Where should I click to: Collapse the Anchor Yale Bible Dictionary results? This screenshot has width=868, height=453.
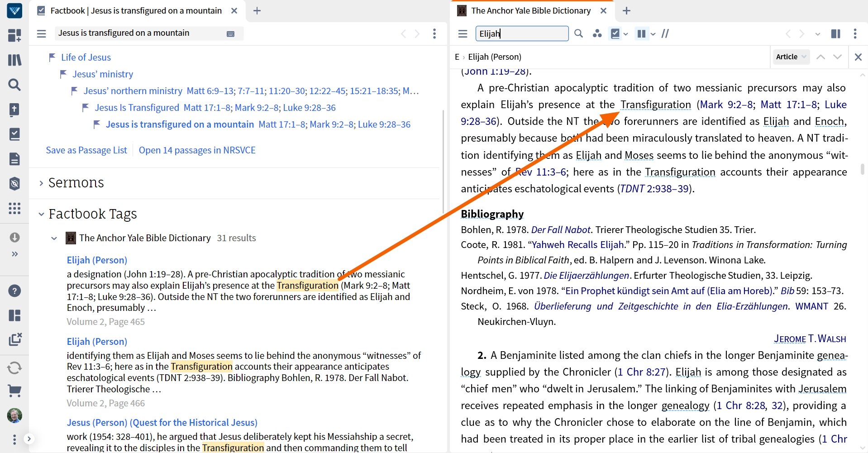pyautogui.click(x=54, y=238)
